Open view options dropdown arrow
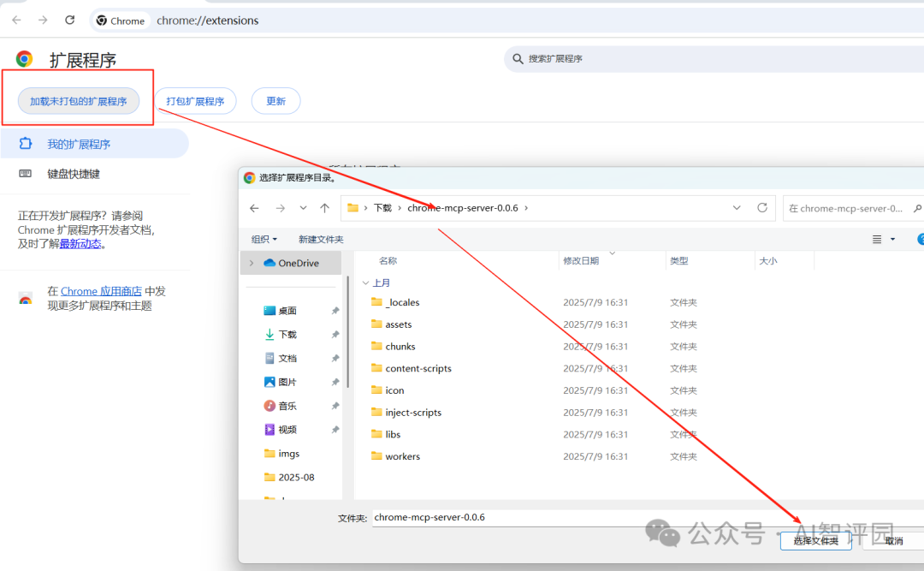Viewport: 924px width, 571px height. 892,239
